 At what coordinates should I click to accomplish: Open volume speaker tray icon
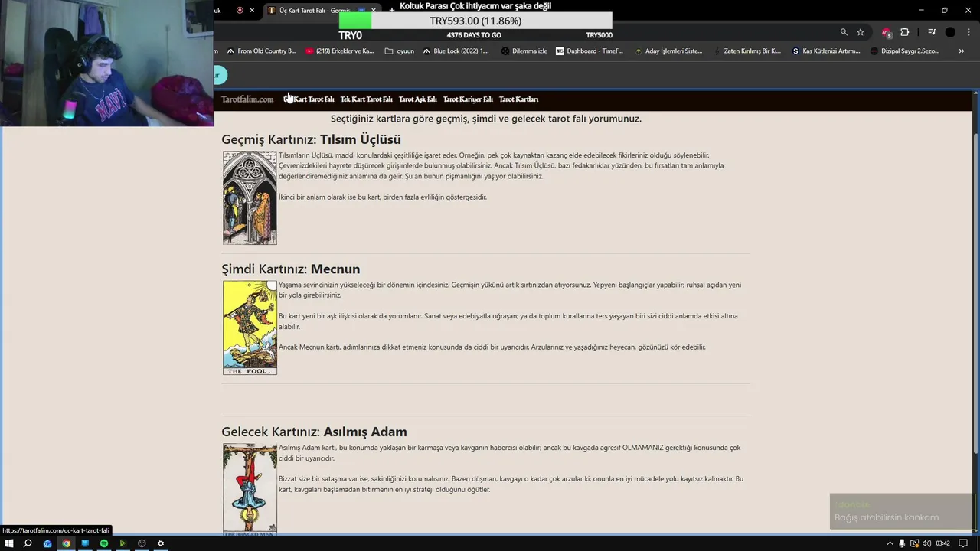tap(926, 543)
